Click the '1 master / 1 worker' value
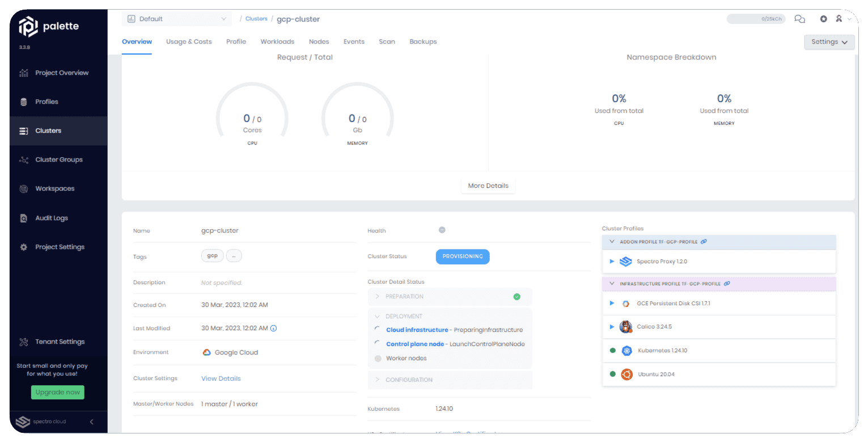Viewport: 868px width, 443px height. 230,404
